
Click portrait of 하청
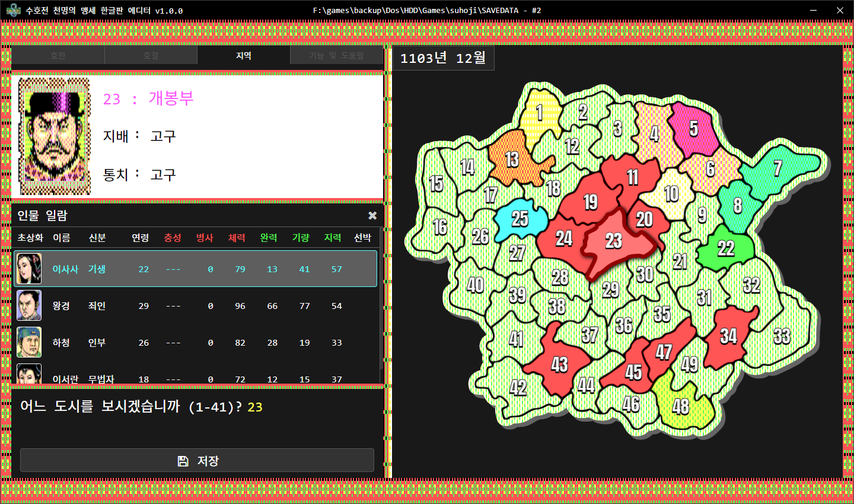coord(29,342)
